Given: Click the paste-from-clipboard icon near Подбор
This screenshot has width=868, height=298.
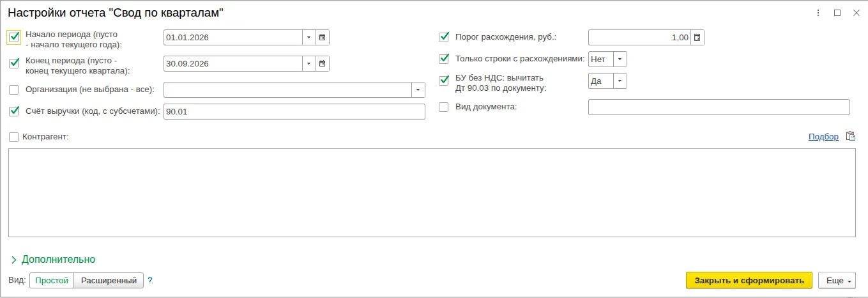Looking at the screenshot, I should [x=850, y=136].
